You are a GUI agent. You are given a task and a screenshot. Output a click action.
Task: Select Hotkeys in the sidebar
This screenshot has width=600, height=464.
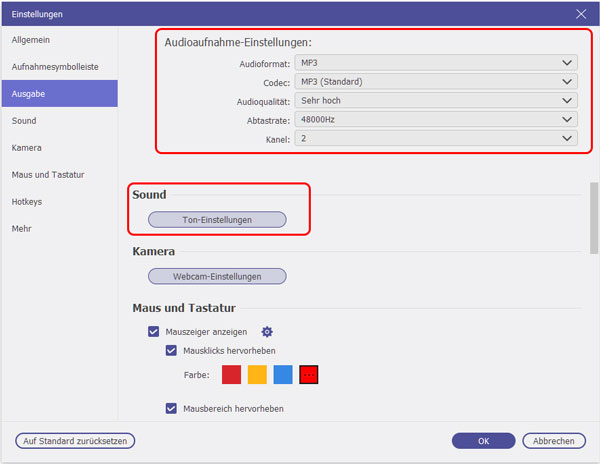click(x=27, y=202)
